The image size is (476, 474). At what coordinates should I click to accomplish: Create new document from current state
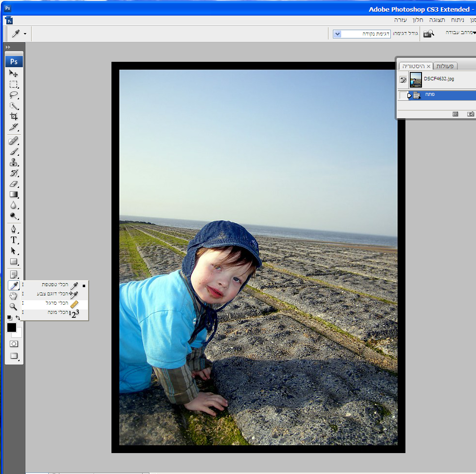click(455, 114)
